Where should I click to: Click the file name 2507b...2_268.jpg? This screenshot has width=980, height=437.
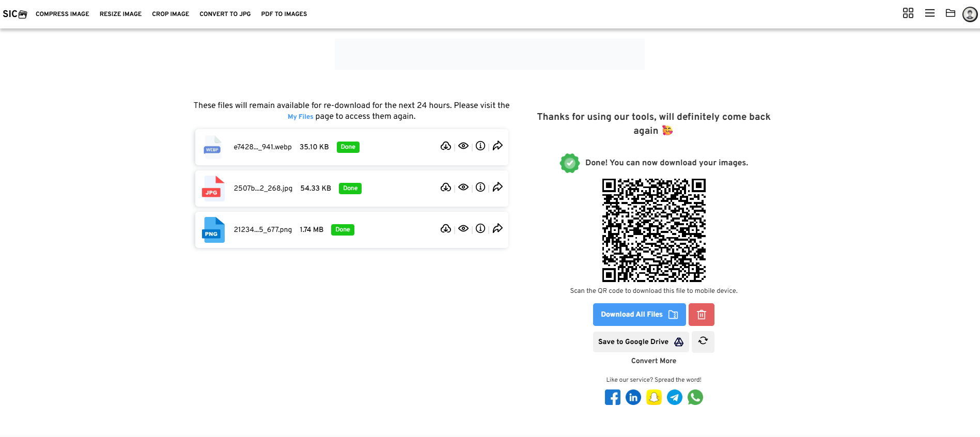(263, 189)
